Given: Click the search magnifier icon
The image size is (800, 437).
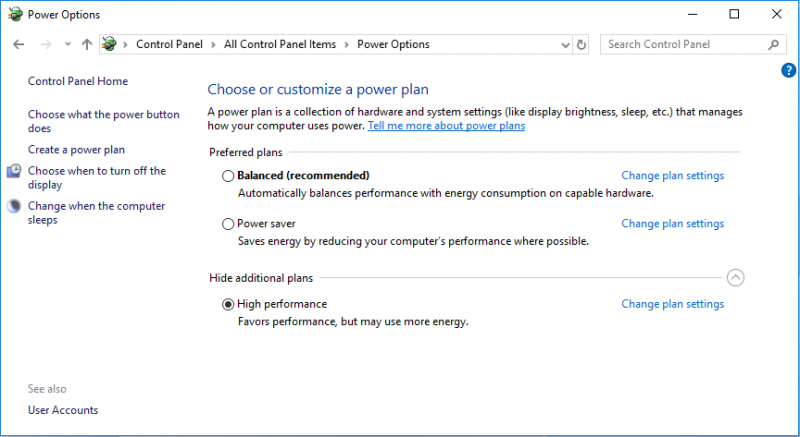Looking at the screenshot, I should pyautogui.click(x=773, y=44).
